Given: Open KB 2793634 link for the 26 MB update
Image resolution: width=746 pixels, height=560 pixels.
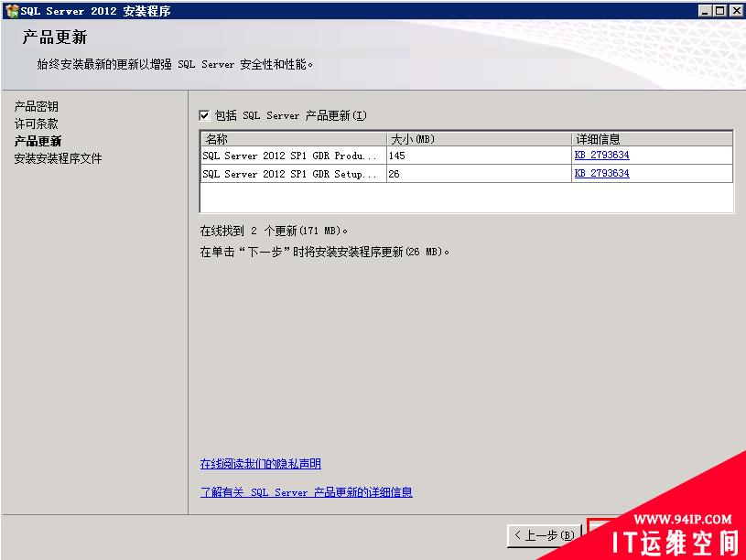Looking at the screenshot, I should click(601, 173).
